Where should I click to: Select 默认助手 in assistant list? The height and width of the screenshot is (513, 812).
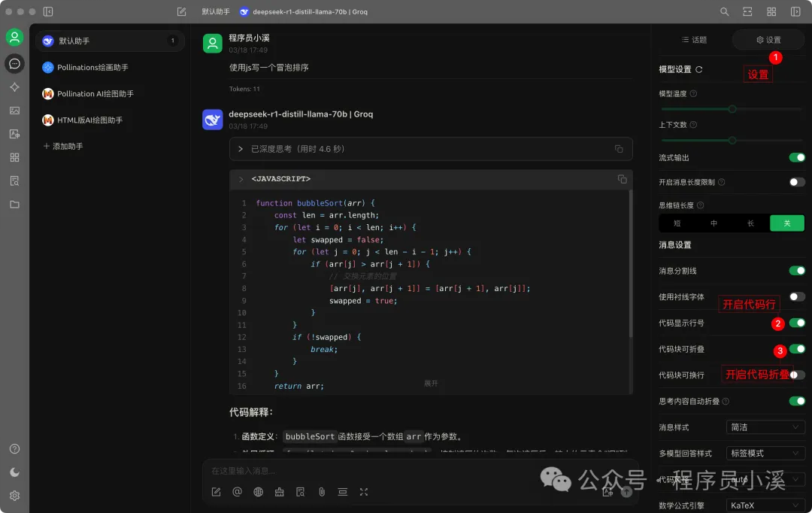point(111,41)
